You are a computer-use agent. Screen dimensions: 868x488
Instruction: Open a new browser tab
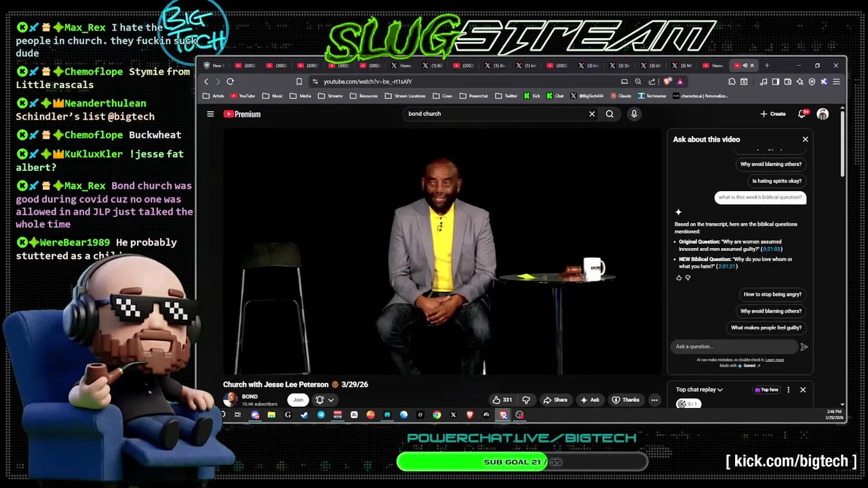(x=767, y=66)
